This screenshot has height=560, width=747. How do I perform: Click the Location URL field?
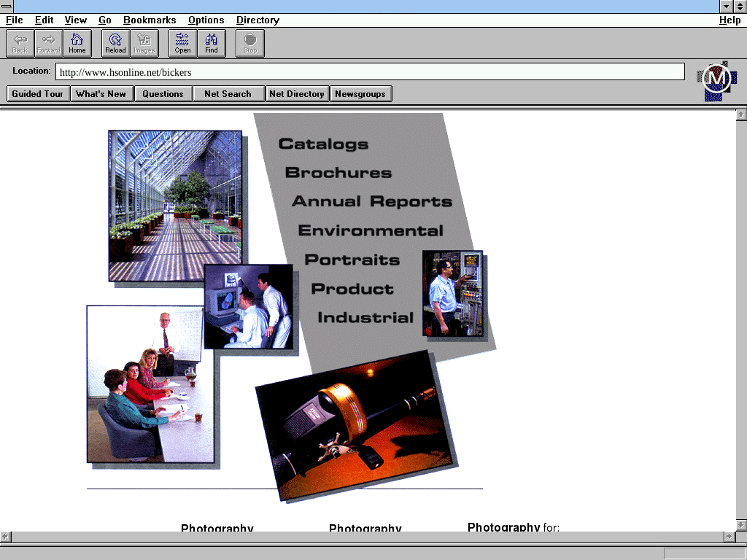370,72
